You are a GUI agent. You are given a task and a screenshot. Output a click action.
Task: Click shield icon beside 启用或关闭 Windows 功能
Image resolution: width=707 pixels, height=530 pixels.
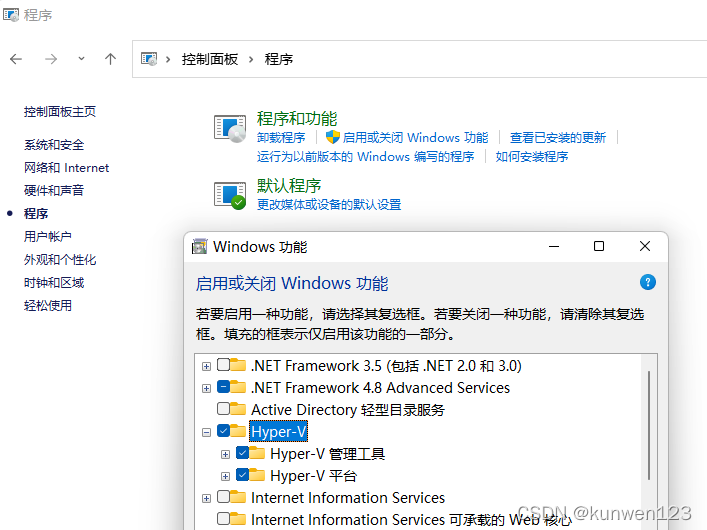(x=333, y=137)
